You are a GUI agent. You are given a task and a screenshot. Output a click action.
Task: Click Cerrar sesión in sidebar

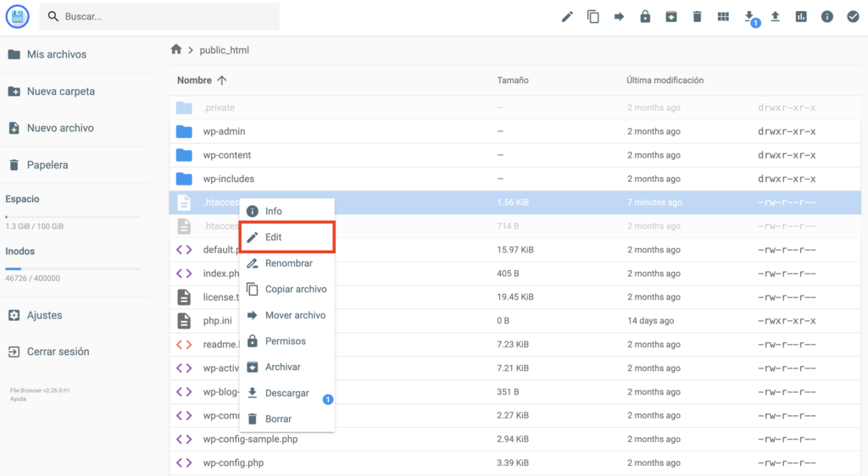tap(58, 351)
